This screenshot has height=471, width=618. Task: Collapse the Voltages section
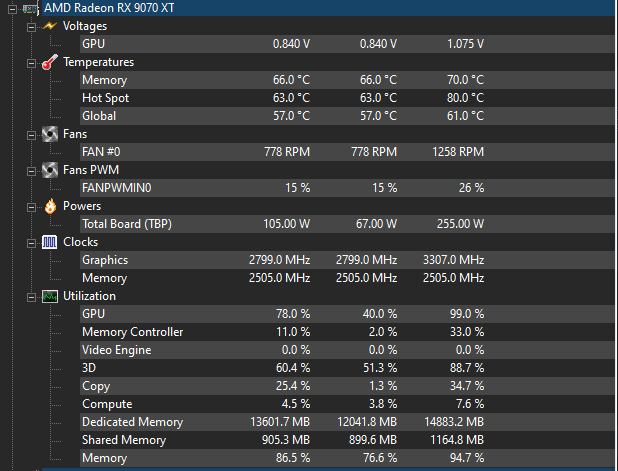click(x=31, y=27)
